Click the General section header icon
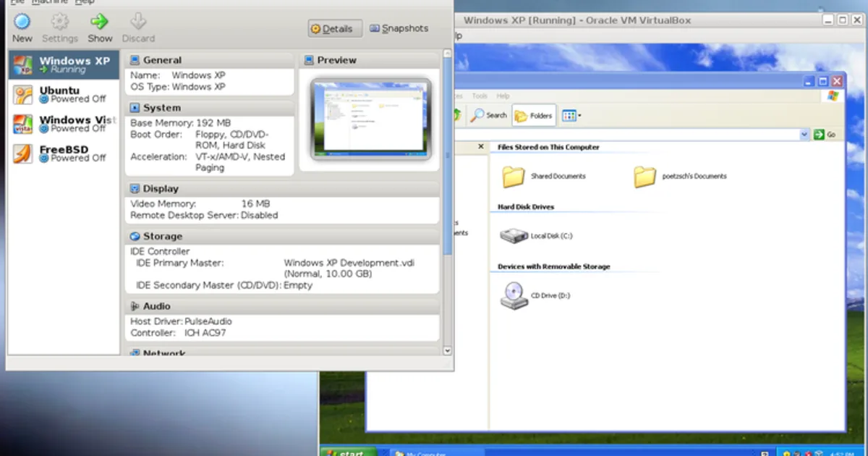Viewport: 868px width, 456px height. tap(135, 61)
